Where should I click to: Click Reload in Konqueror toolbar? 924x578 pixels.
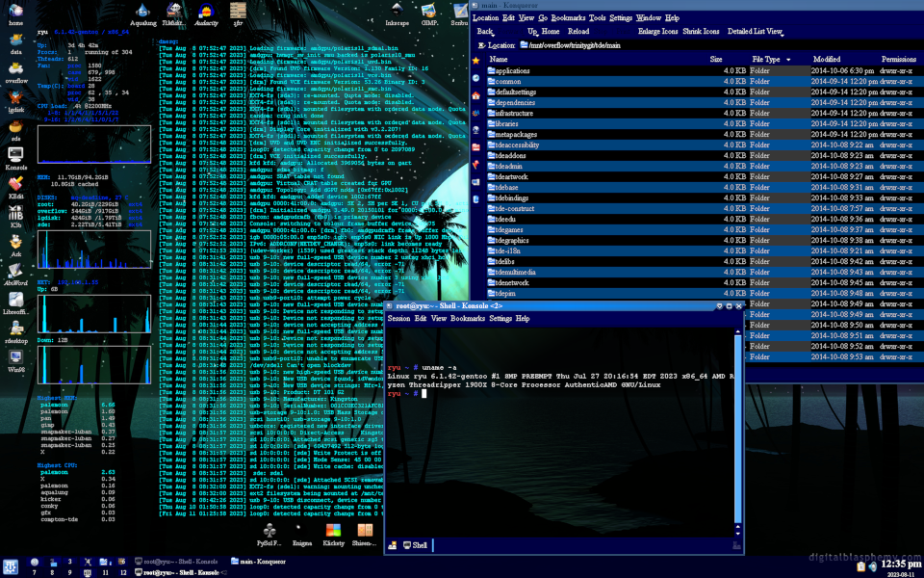point(578,31)
